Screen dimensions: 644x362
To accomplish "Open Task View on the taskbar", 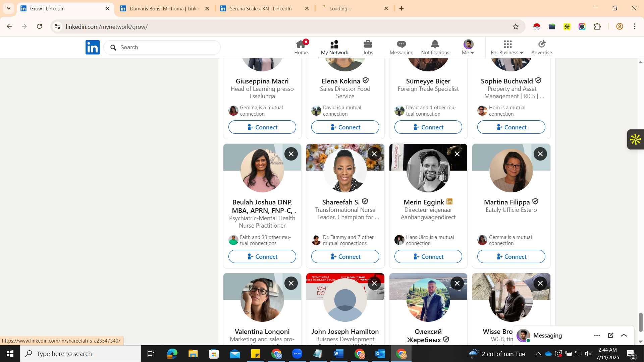I will (x=151, y=354).
